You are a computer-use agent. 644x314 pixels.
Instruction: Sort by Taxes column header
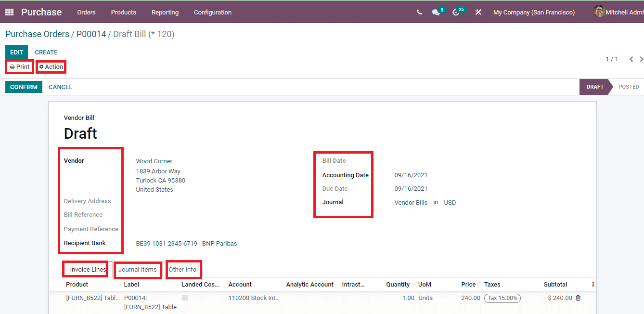tap(492, 285)
